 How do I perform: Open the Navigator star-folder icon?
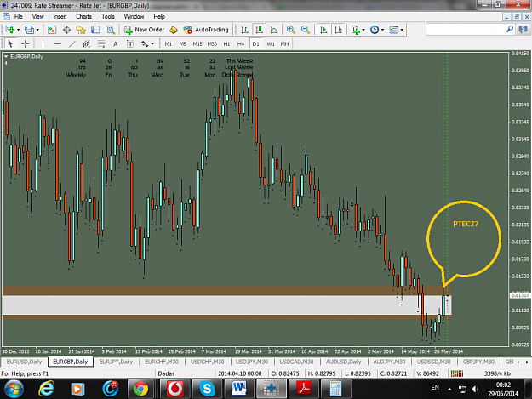coord(81,30)
